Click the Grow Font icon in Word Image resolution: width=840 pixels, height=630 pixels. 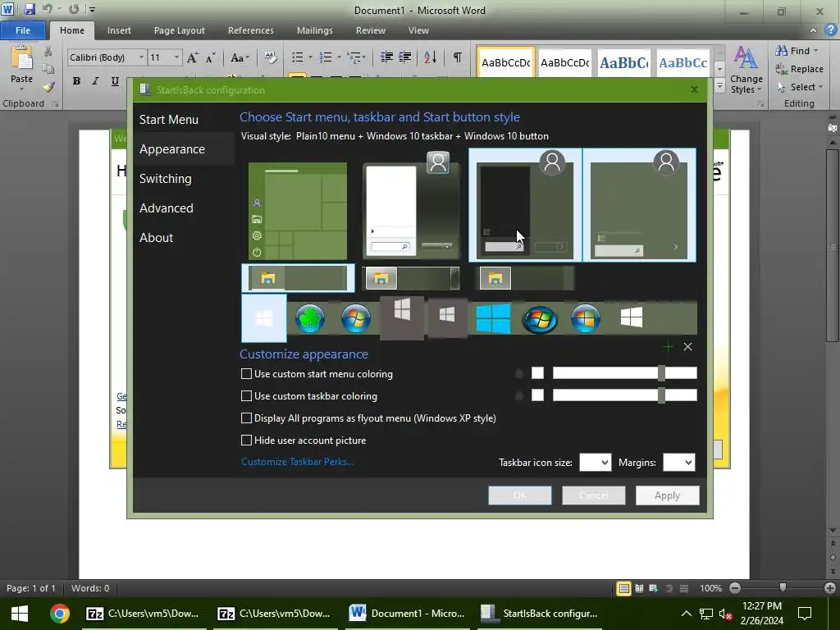(x=192, y=57)
